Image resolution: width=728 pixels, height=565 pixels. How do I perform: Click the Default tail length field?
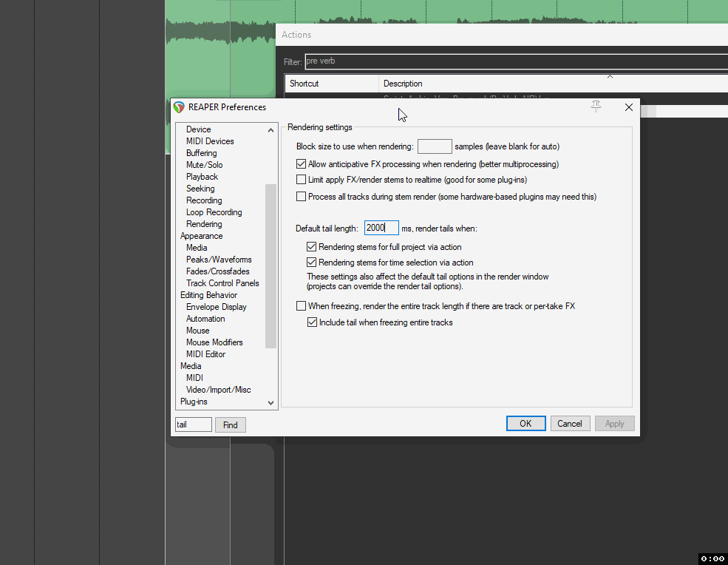(x=381, y=228)
